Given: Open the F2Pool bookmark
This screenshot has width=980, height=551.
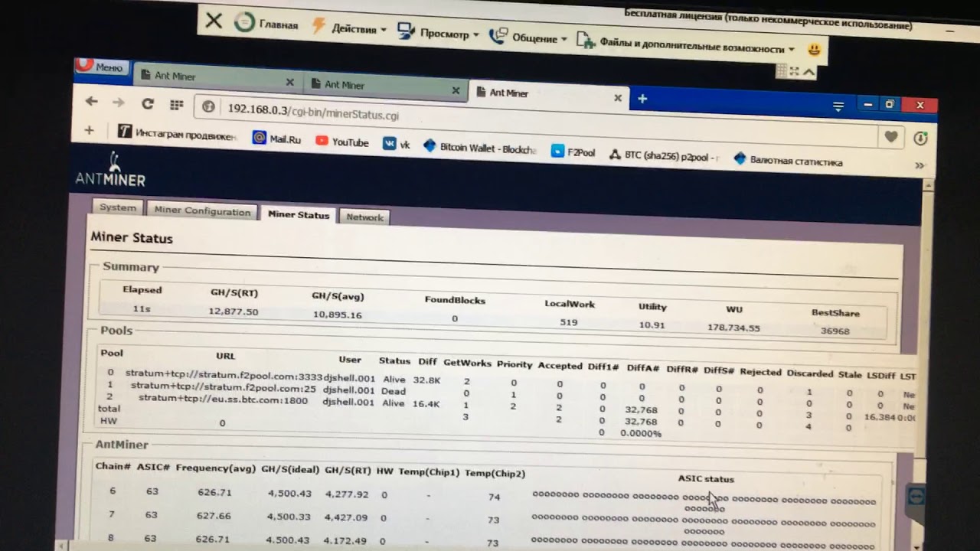Looking at the screenshot, I should tap(573, 152).
